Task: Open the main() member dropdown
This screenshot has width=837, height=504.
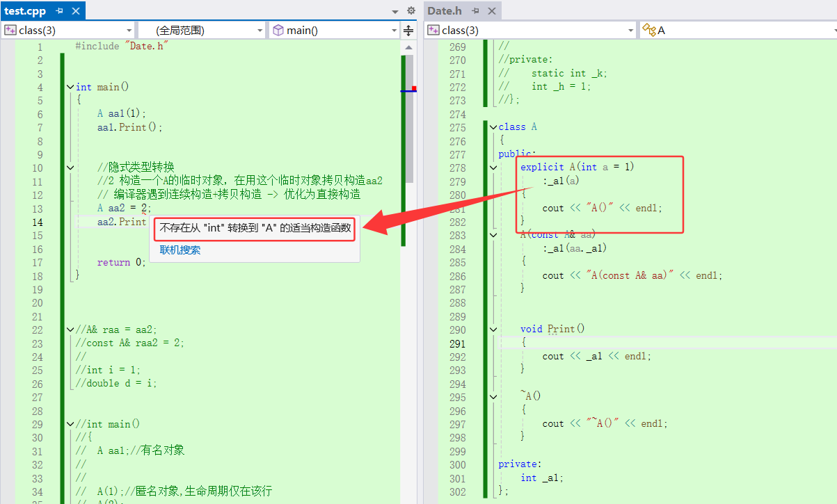Action: click(x=394, y=31)
